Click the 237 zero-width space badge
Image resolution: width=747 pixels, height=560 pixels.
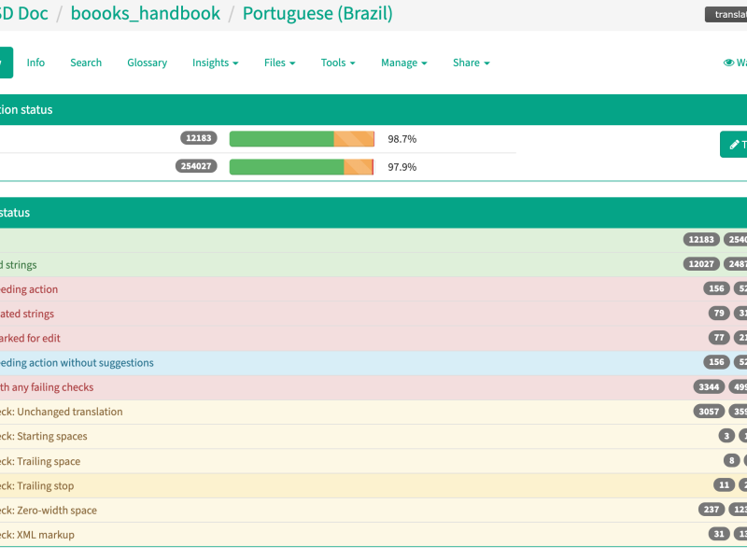pyautogui.click(x=712, y=510)
